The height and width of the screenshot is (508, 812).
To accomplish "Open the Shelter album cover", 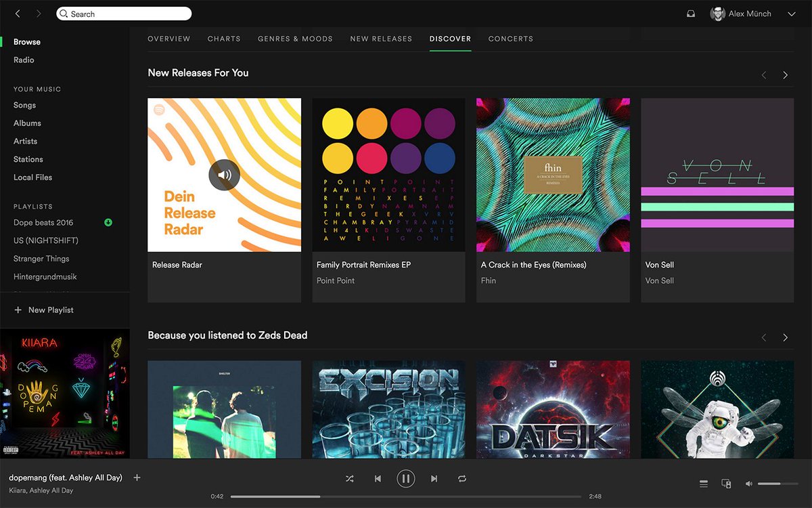I will (x=224, y=409).
